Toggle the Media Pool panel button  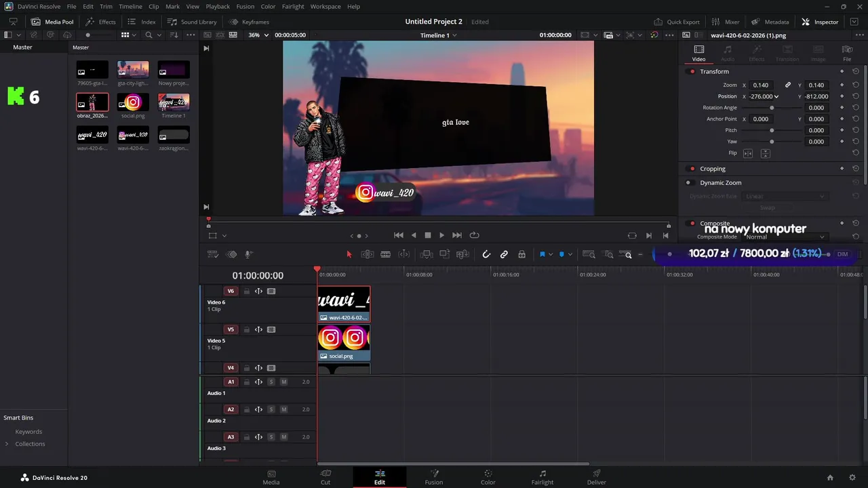pos(52,22)
